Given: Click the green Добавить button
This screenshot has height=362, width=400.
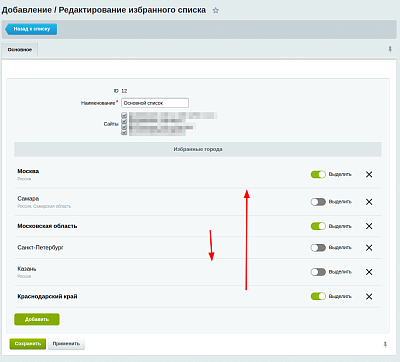Looking at the screenshot, I should pyautogui.click(x=37, y=319).
